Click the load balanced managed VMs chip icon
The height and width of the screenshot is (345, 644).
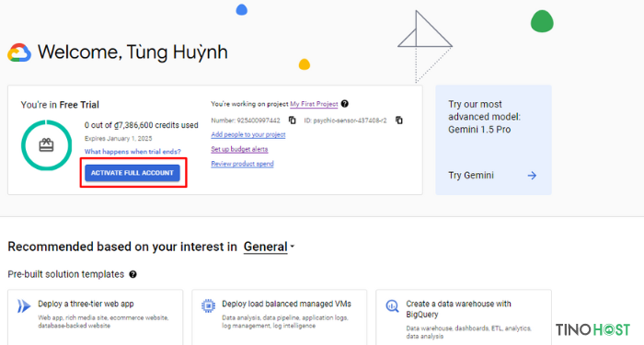[x=208, y=306]
